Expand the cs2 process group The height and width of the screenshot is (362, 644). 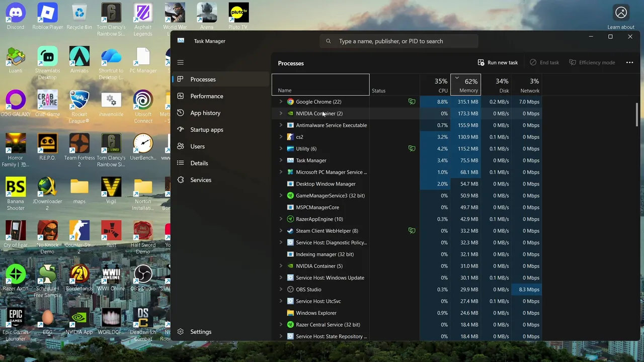pos(281,137)
